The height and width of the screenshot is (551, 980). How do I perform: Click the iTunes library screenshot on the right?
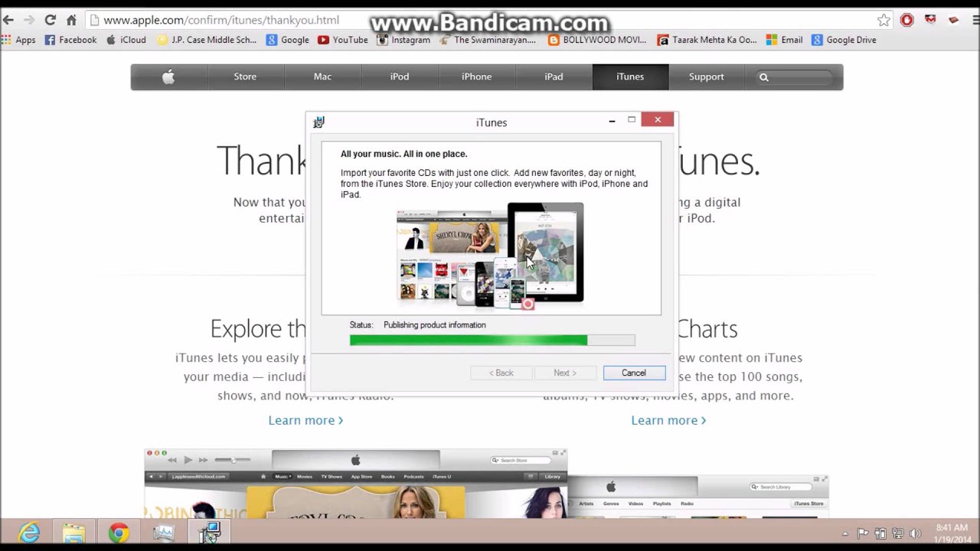pos(698,497)
